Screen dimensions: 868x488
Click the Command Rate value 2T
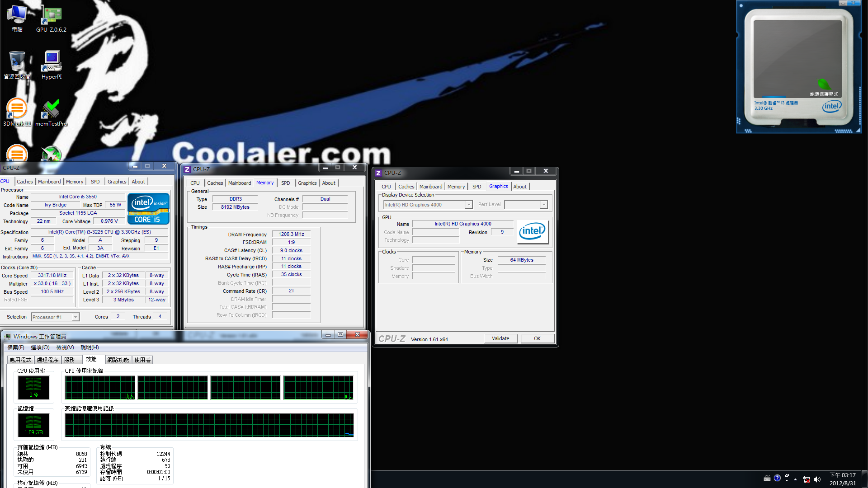(x=291, y=291)
